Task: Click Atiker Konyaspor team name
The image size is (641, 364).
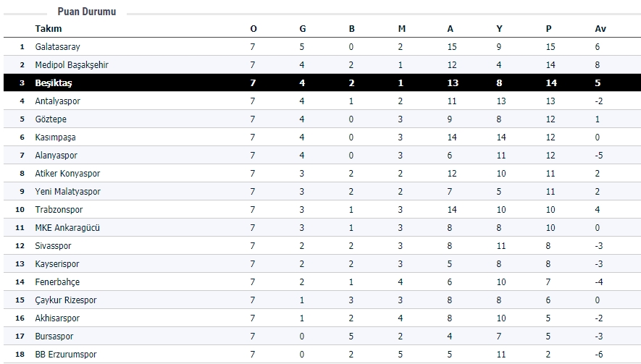Action: pos(67,174)
